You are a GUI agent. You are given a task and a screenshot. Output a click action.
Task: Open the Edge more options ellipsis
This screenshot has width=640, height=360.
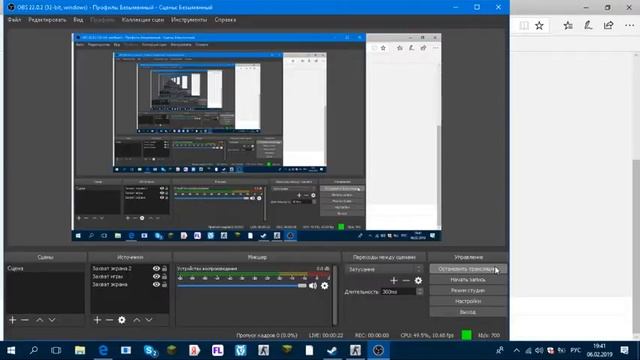click(x=629, y=26)
